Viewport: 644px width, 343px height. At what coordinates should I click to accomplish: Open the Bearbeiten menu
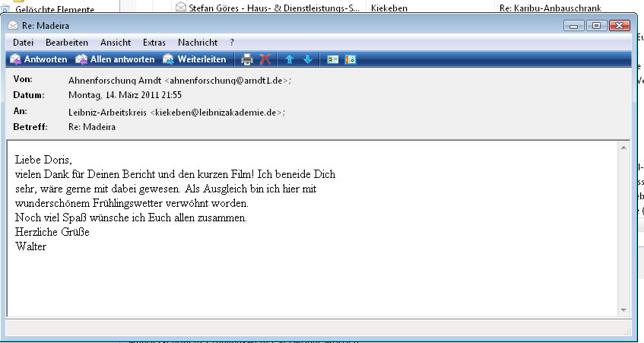(x=66, y=43)
